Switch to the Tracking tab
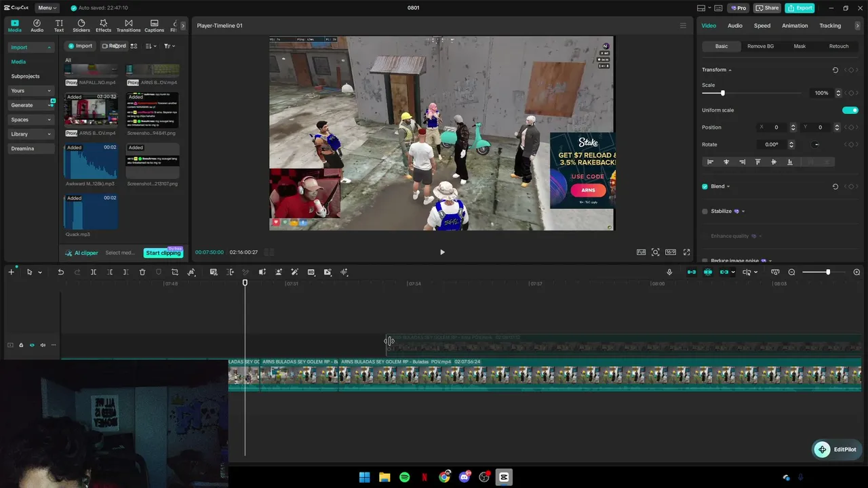Image resolution: width=868 pixels, height=488 pixels. [830, 26]
